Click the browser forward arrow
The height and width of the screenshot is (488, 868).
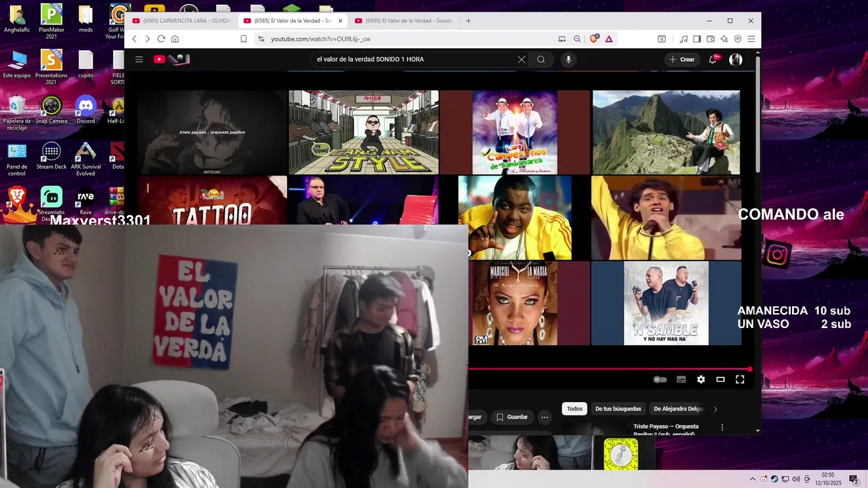[147, 39]
